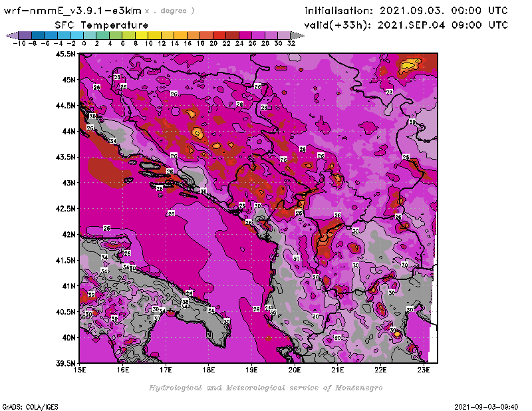This screenshot has width=532, height=411.
Task: Click the legend swatch between 10 and 12
Action: (x=154, y=35)
